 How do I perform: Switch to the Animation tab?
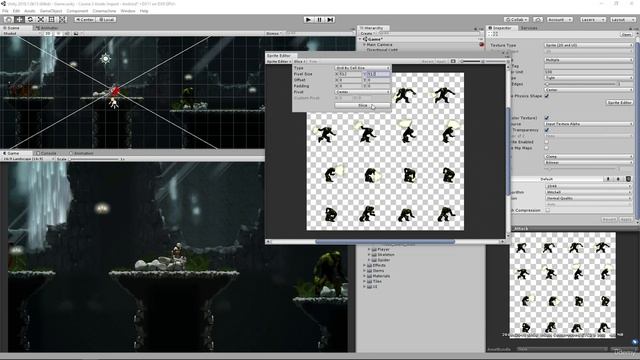[x=83, y=153]
